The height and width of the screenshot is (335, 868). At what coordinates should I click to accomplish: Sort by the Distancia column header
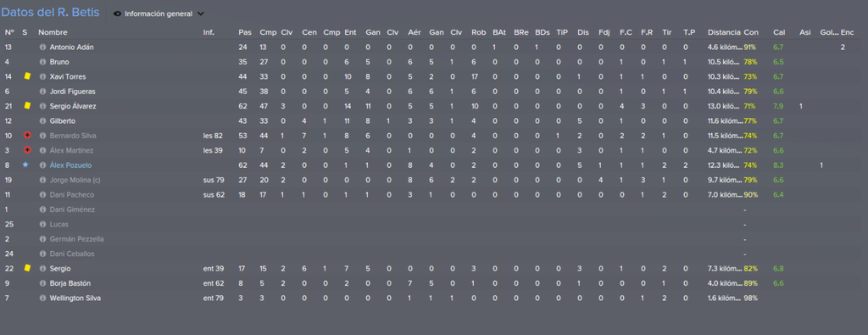click(724, 33)
